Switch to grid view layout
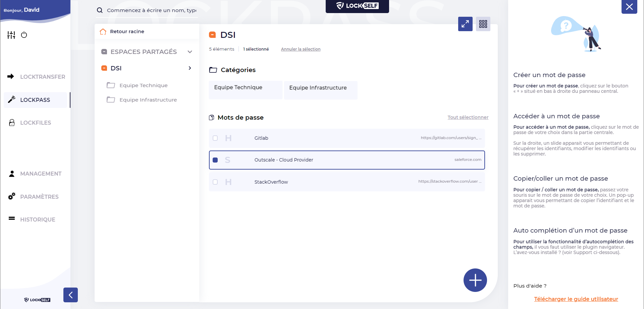Screen dimensions: 644x309 pos(483,24)
